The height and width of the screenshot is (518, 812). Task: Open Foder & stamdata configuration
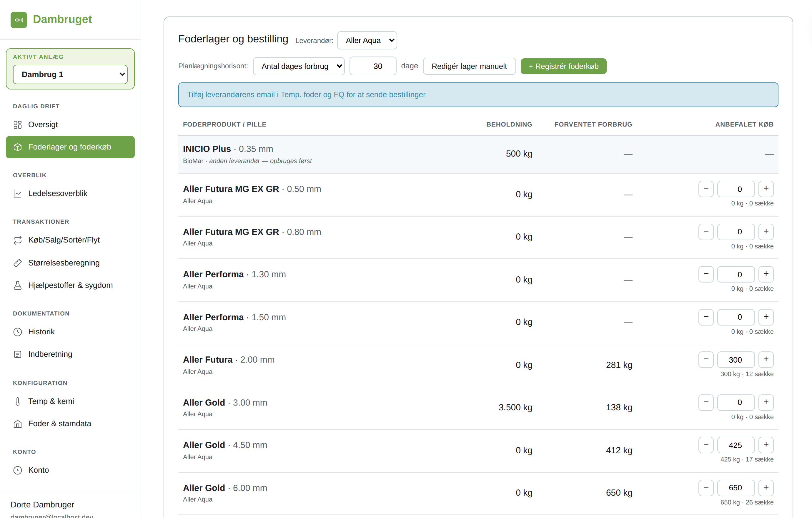pyautogui.click(x=70, y=424)
